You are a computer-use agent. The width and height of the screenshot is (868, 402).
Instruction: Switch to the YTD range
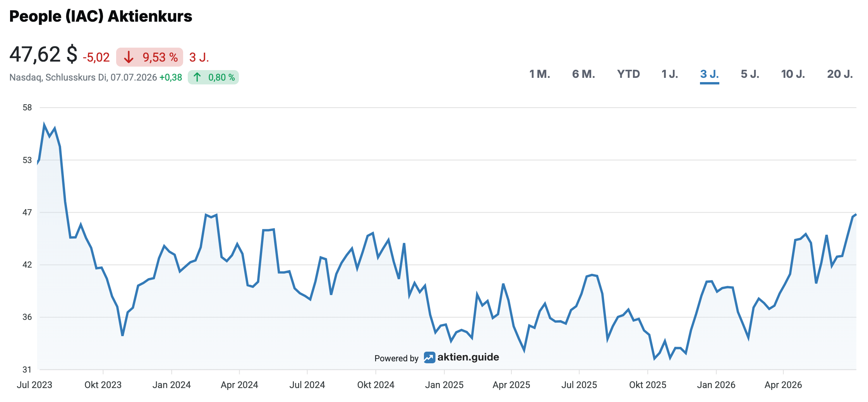point(628,74)
